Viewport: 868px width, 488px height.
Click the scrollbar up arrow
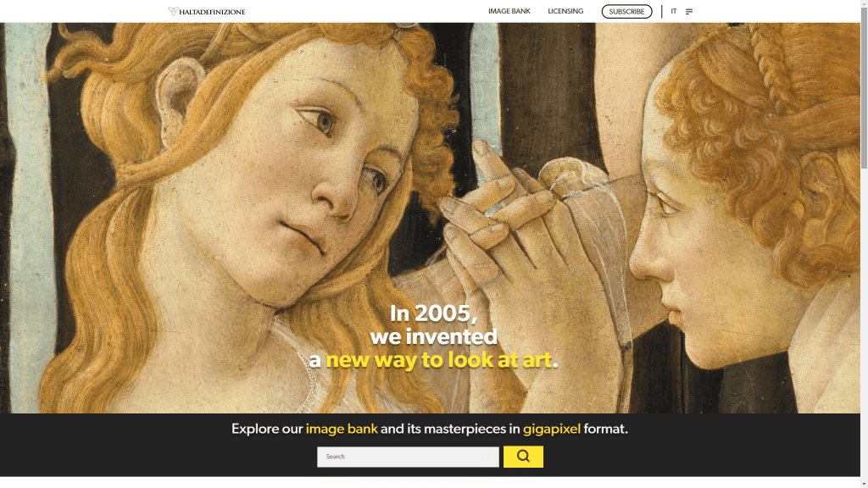click(x=864, y=3)
